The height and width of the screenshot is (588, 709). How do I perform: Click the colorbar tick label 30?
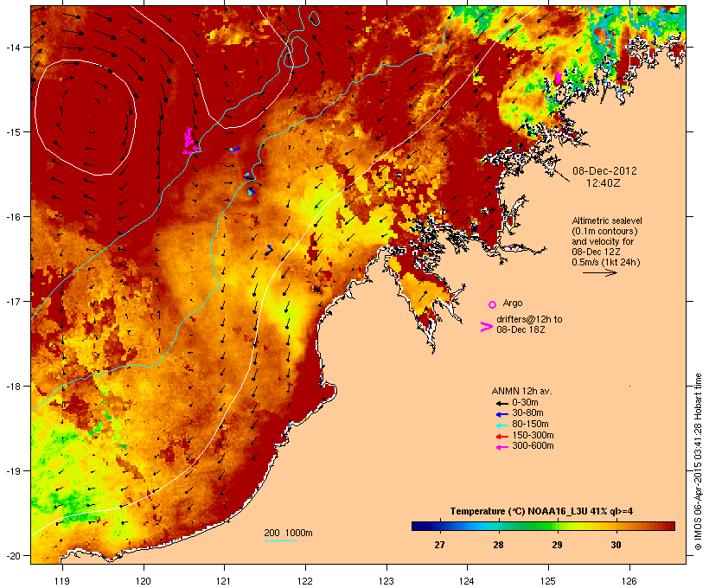(616, 545)
